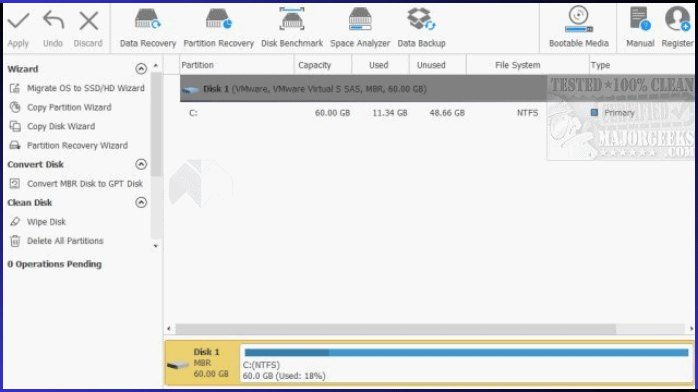Click the 60.00 GB capacity value
This screenshot has width=698, height=392.
tap(332, 113)
